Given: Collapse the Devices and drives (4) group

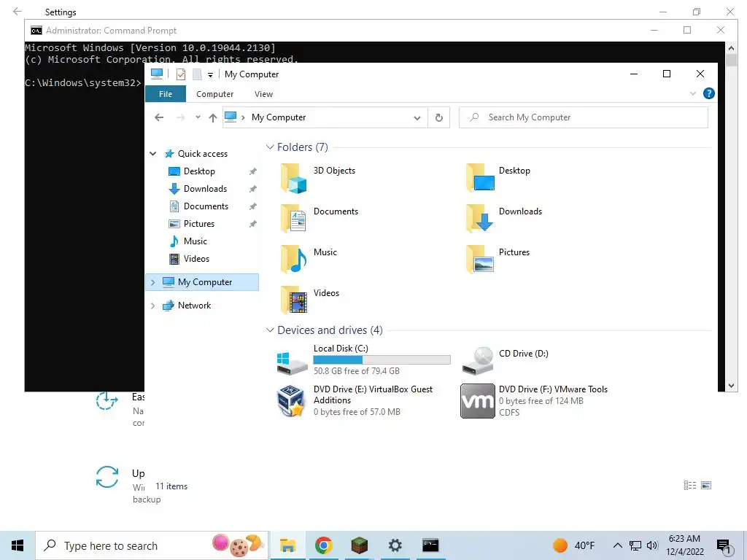Looking at the screenshot, I should pyautogui.click(x=270, y=330).
